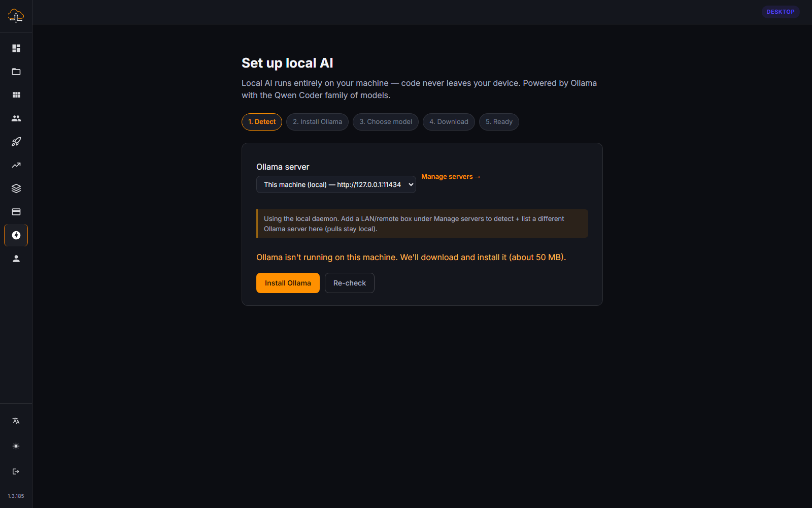Screen dimensions: 812x508
Task: Open the single-person profile icon
Action: [16, 259]
